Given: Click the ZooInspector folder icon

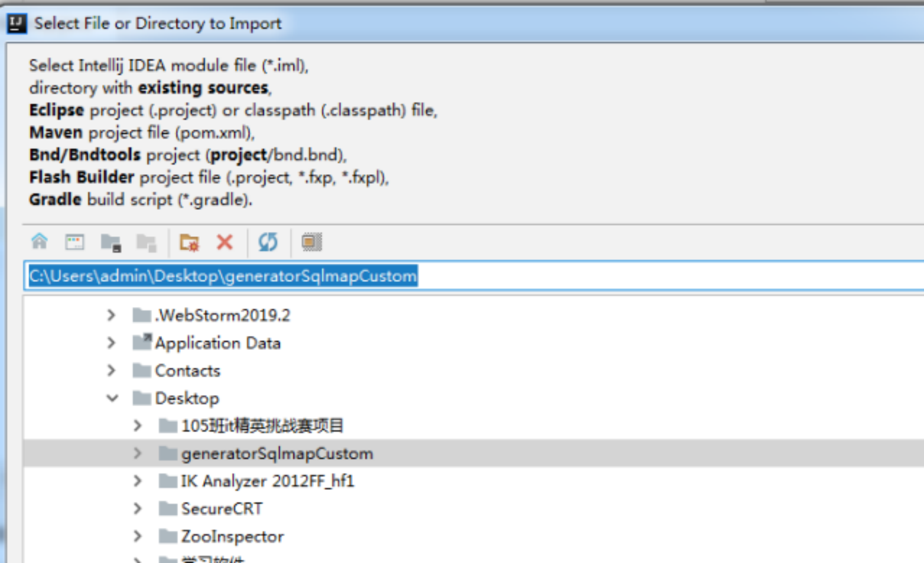Looking at the screenshot, I should coord(168,536).
